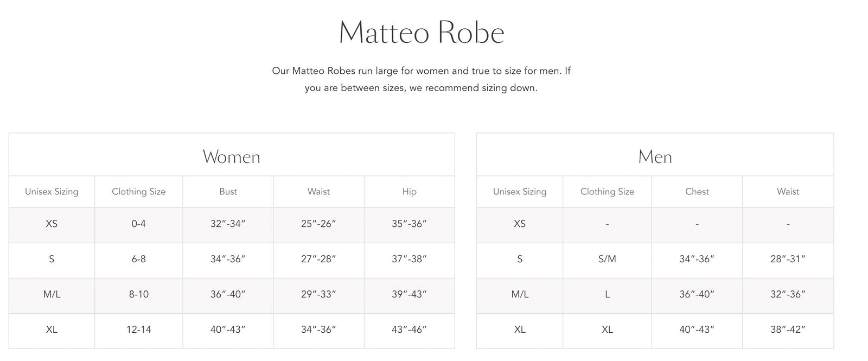Select the Bust column header

coord(228,192)
